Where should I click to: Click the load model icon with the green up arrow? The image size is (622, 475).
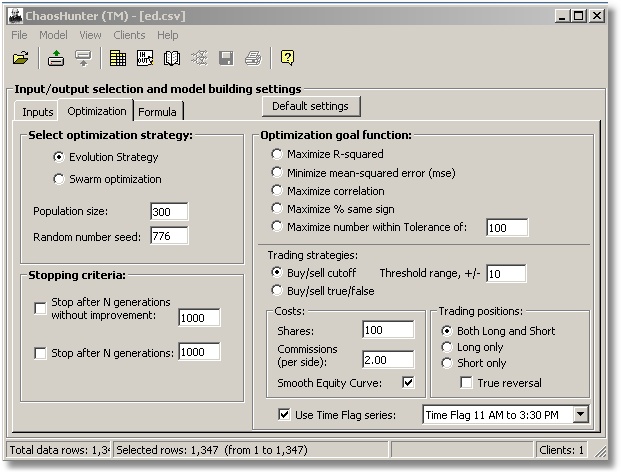coord(56,58)
